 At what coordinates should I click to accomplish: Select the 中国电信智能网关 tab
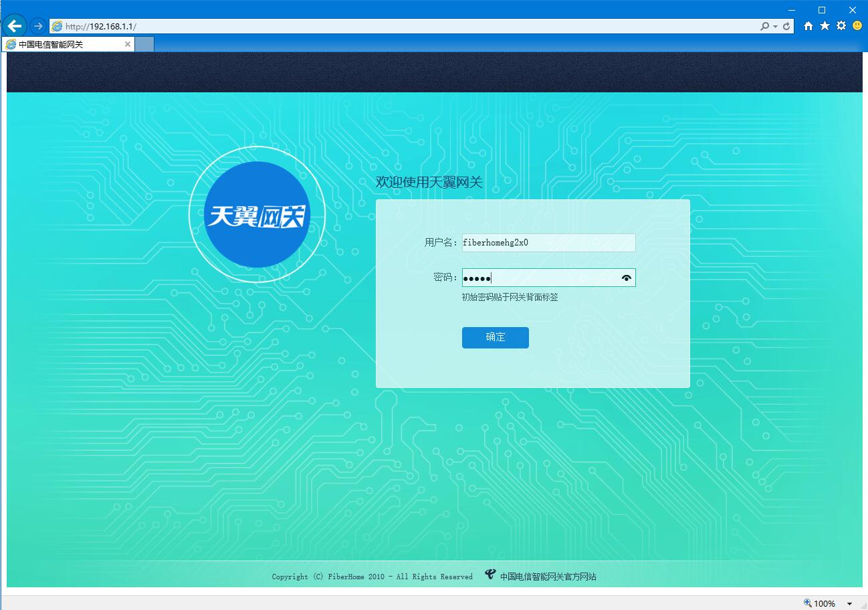click(68, 44)
